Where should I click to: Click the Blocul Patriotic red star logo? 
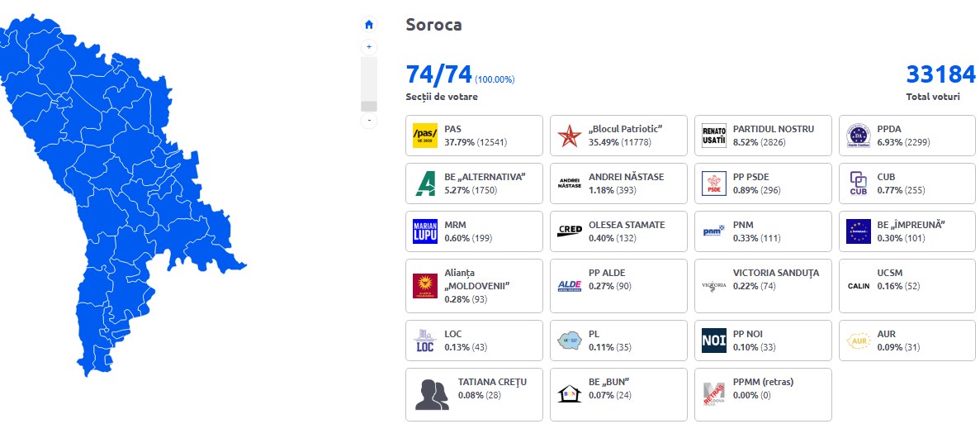[x=570, y=136]
